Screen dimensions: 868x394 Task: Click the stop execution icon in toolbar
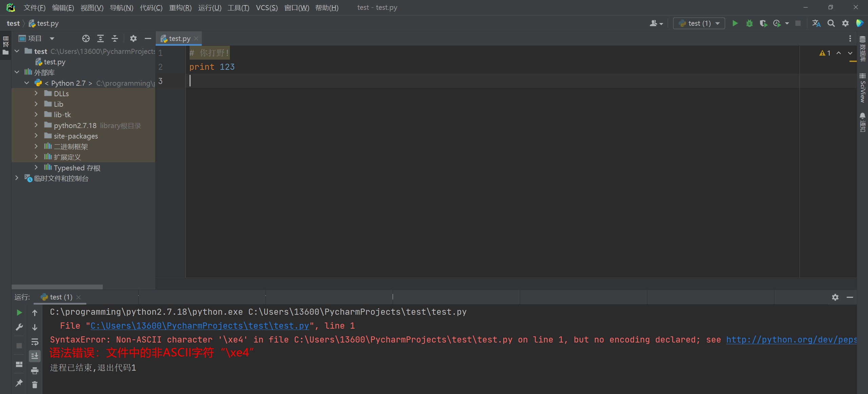(798, 23)
